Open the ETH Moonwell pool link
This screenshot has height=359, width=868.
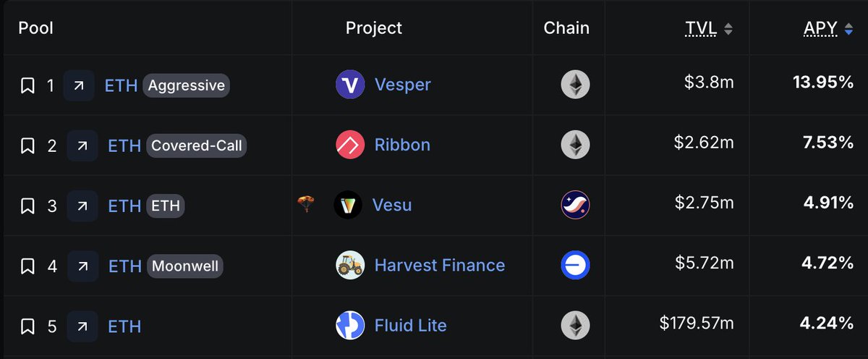124,266
